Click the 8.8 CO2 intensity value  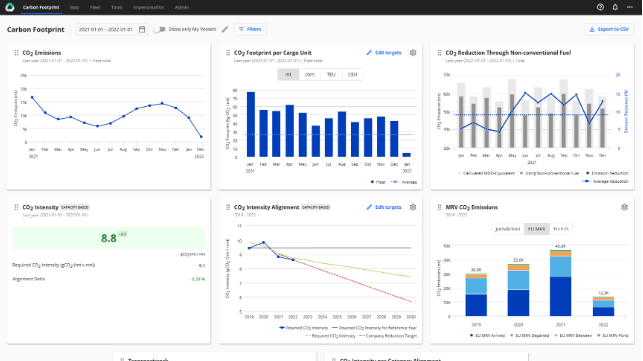109,238
